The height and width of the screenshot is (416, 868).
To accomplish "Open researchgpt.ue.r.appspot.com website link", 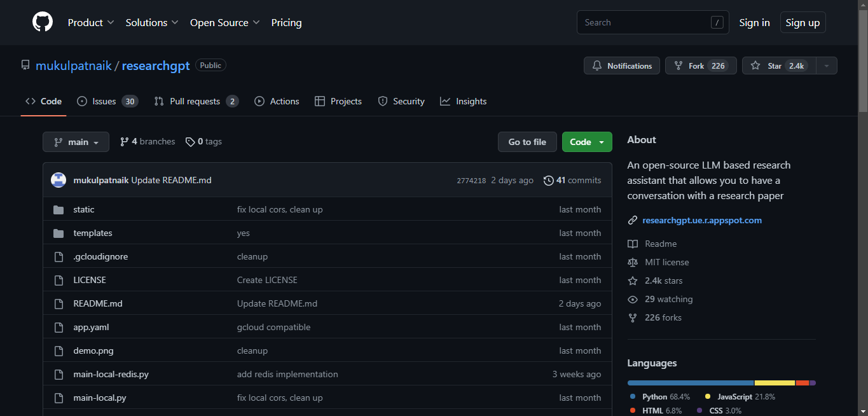I will 702,220.
